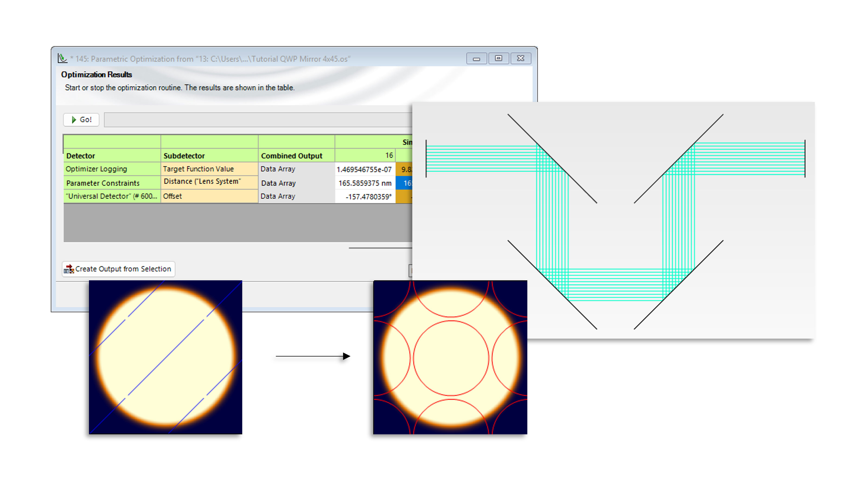The width and height of the screenshot is (868, 488).
Task: Click the optimization window title bar icon
Action: 62,58
